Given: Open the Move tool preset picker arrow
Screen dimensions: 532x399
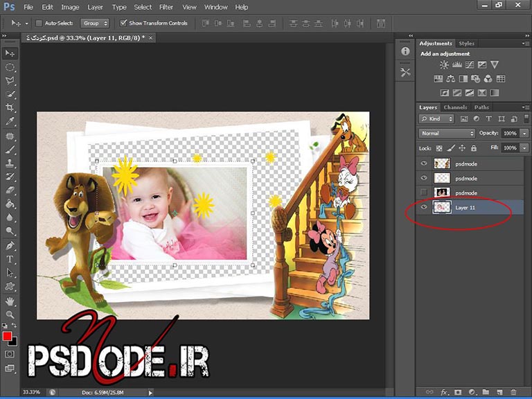Looking at the screenshot, I should click(26, 24).
